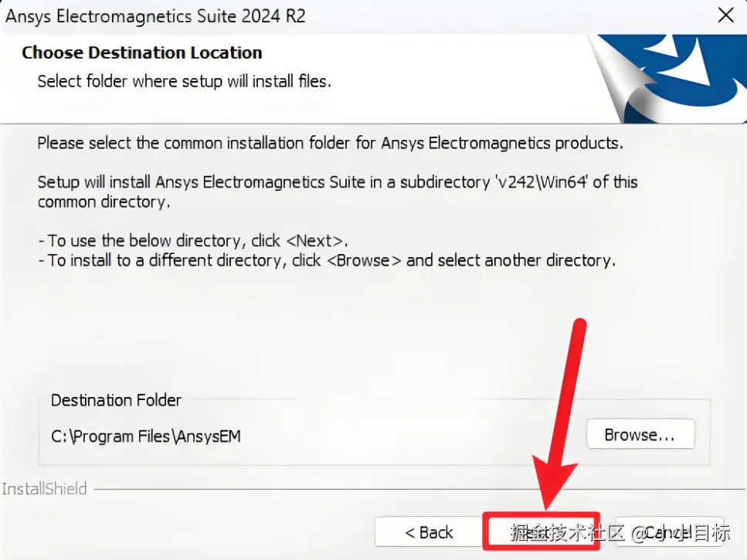The width and height of the screenshot is (747, 560).
Task: Click the 'v242\Win64' subdirectory sentence
Action: [x=338, y=182]
